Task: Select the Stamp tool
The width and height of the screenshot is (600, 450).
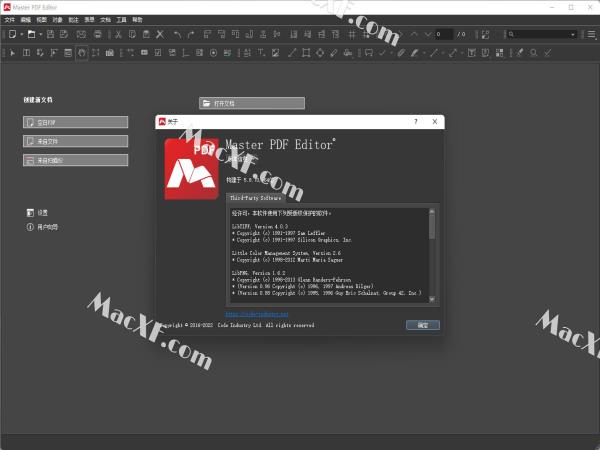Action: pos(347,53)
